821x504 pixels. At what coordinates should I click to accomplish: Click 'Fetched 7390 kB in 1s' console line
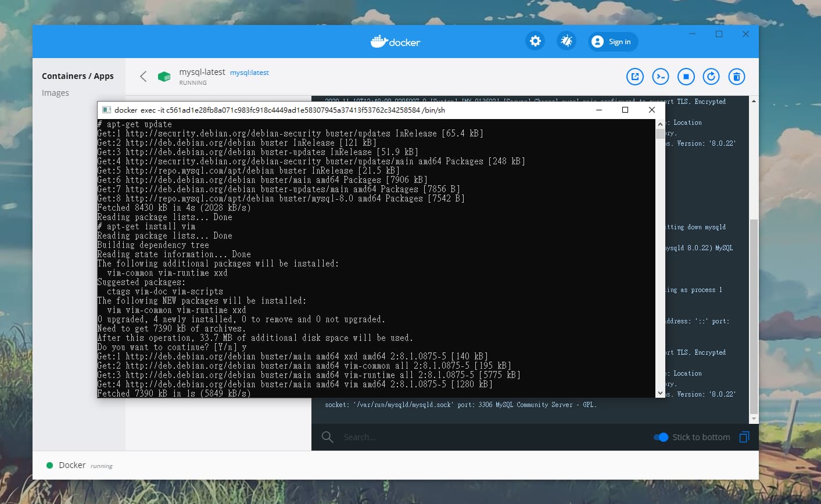(174, 393)
